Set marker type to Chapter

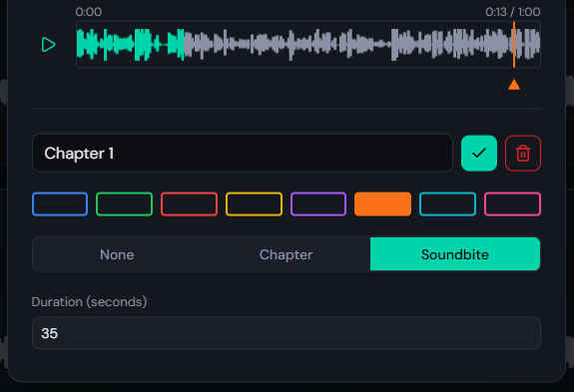pyautogui.click(x=286, y=254)
